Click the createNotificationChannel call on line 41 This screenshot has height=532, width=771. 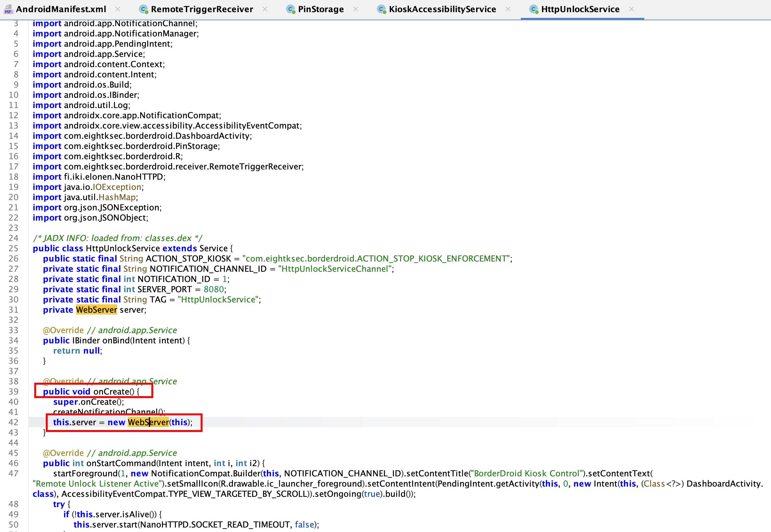(x=109, y=412)
